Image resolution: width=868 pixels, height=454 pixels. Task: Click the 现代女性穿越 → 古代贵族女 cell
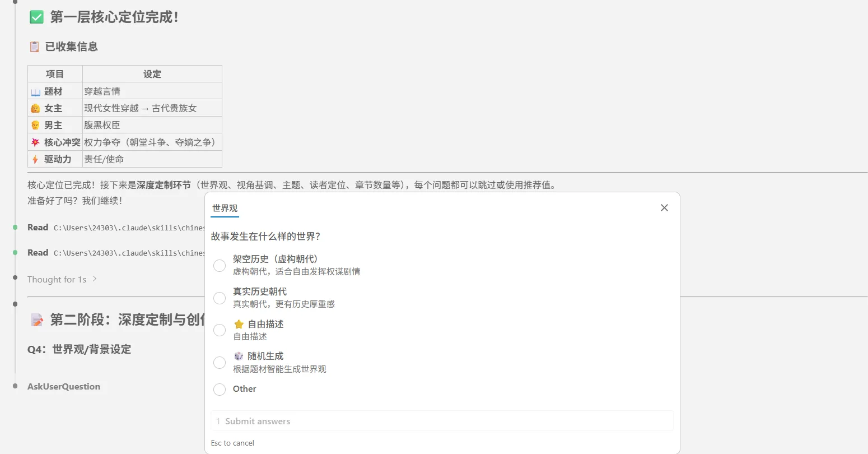pos(152,108)
